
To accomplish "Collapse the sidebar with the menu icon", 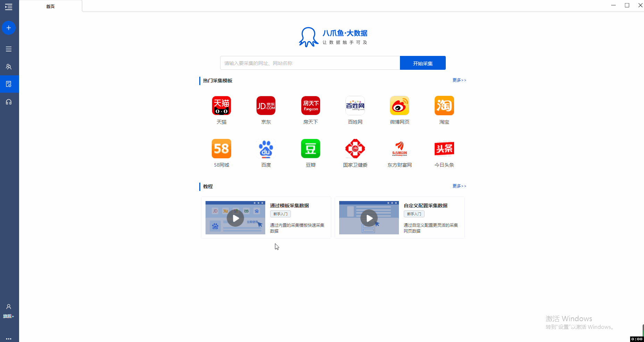I will (9, 7).
